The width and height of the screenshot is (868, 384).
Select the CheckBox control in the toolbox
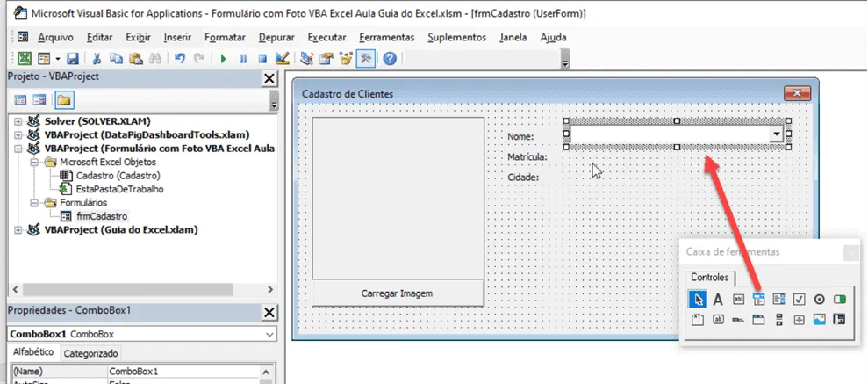[x=799, y=300]
